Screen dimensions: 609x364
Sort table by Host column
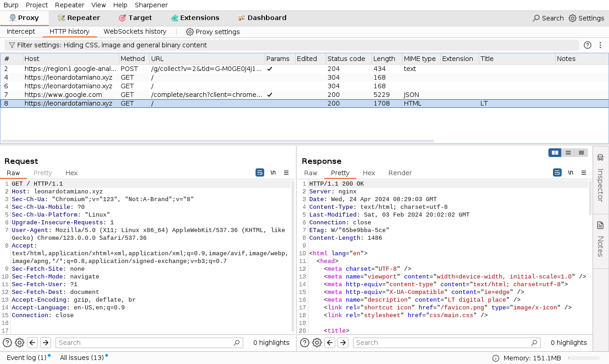coord(71,59)
